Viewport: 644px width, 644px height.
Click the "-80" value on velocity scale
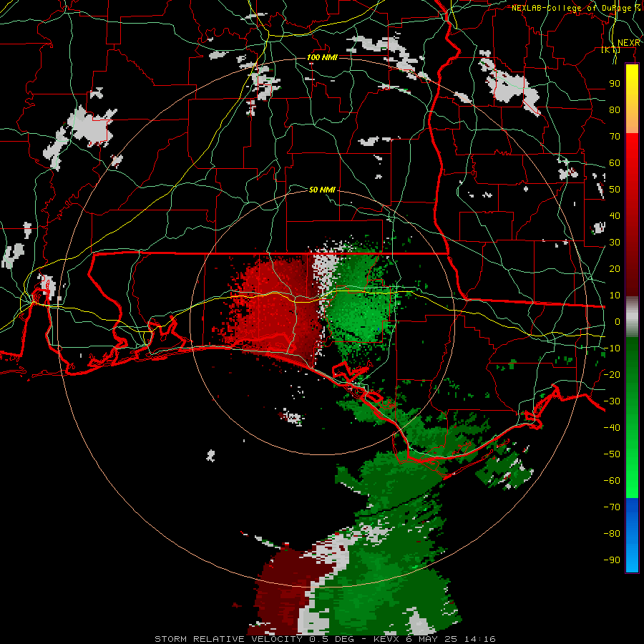click(612, 534)
